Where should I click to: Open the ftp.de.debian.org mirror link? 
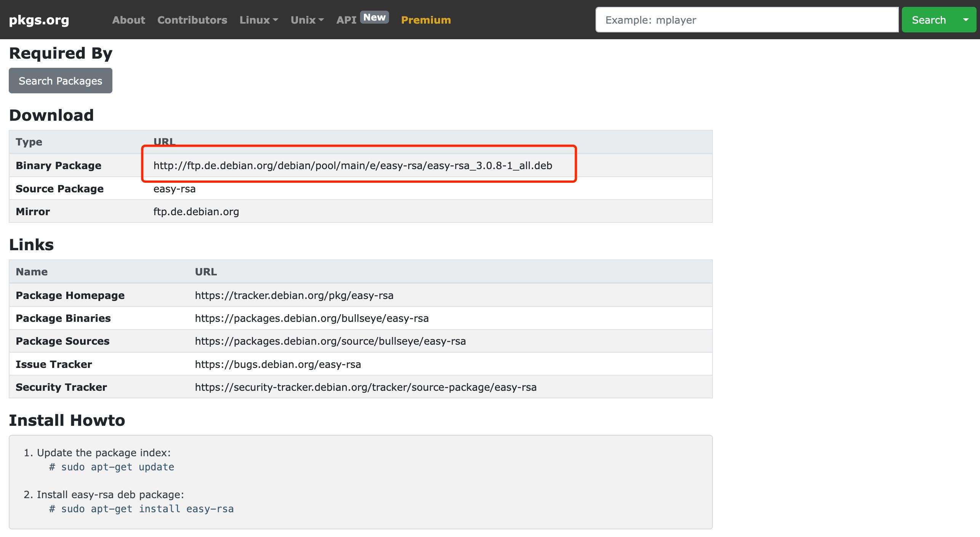(196, 211)
